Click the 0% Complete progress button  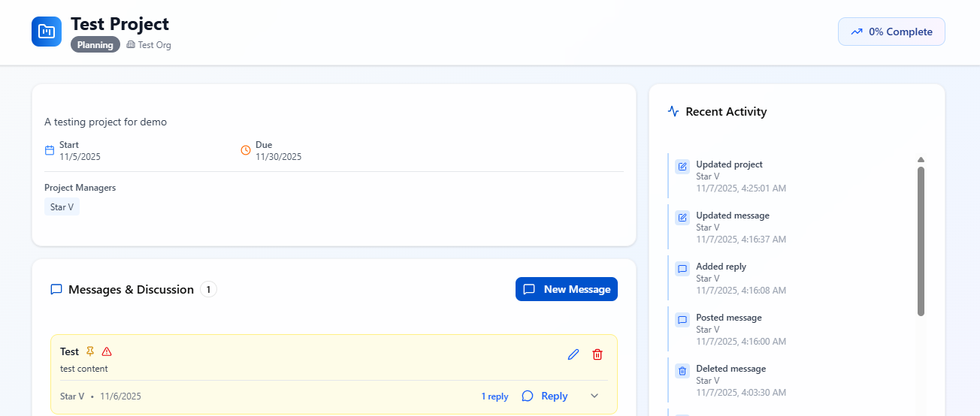pos(891,32)
